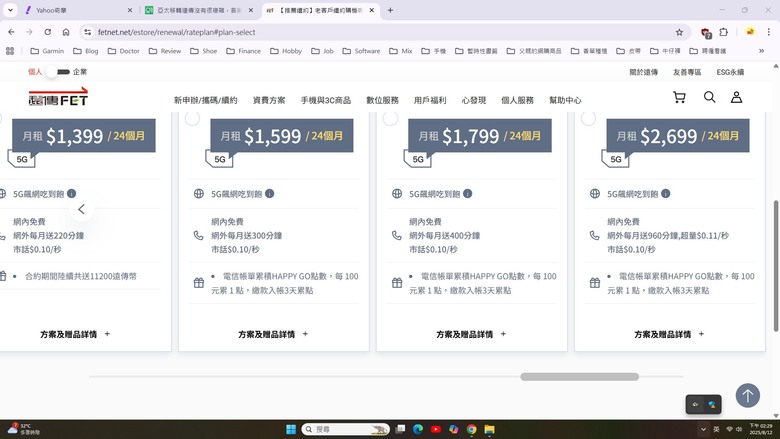Image resolution: width=780 pixels, height=439 pixels.
Task: Open the user account icon
Action: tap(736, 97)
